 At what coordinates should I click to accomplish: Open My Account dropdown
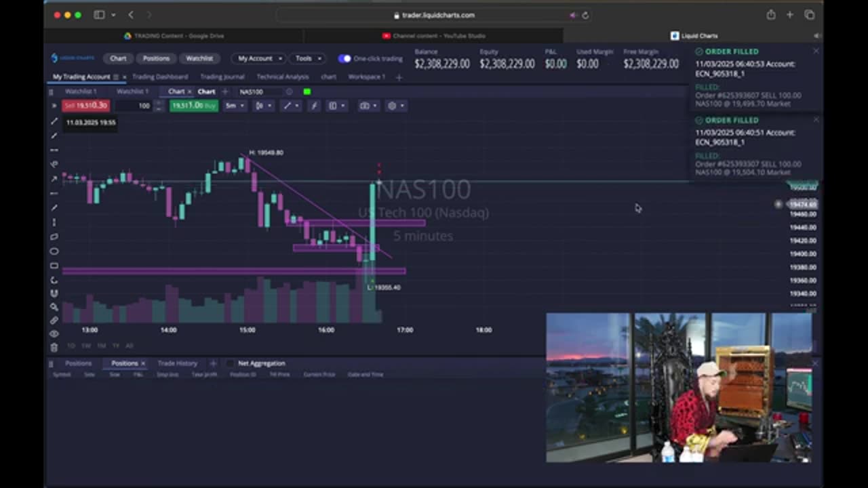(x=259, y=58)
